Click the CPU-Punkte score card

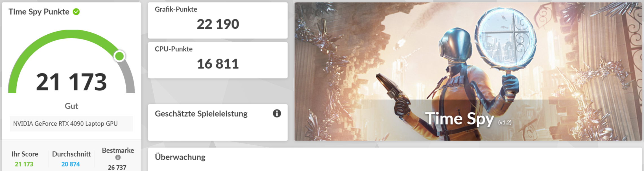[x=218, y=60]
